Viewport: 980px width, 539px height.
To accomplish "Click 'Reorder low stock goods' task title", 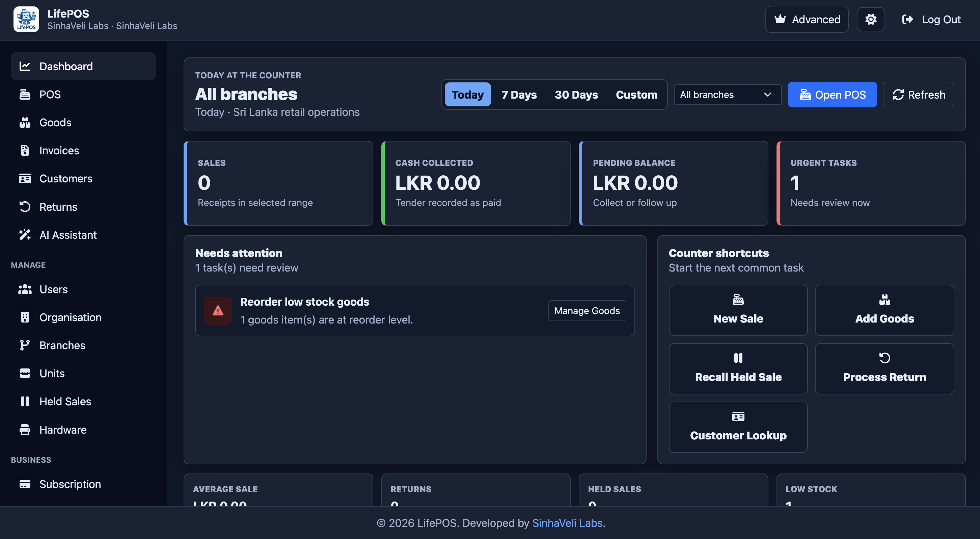I will (x=305, y=302).
